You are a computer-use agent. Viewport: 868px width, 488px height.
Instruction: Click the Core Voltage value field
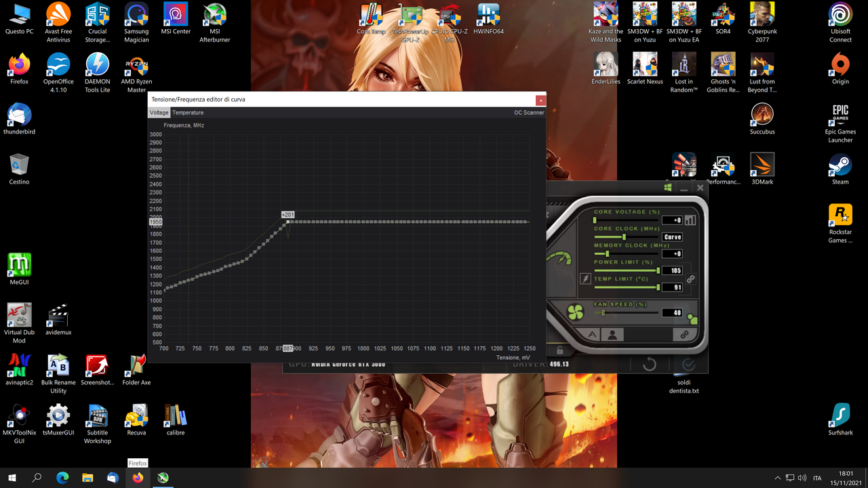coord(672,220)
